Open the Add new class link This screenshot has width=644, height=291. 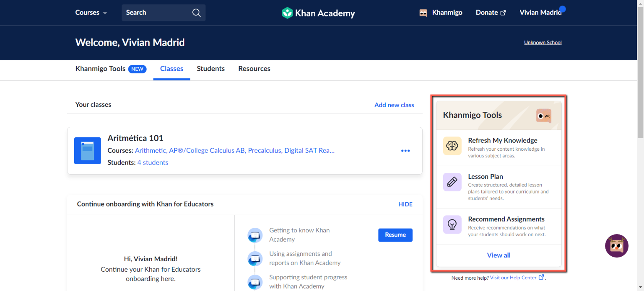pos(394,105)
